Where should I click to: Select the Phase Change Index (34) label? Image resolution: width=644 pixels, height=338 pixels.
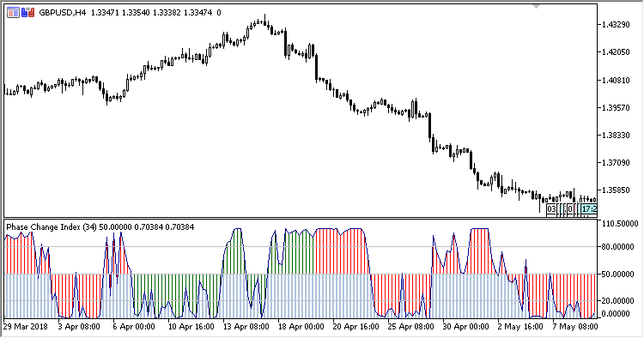tap(52, 227)
